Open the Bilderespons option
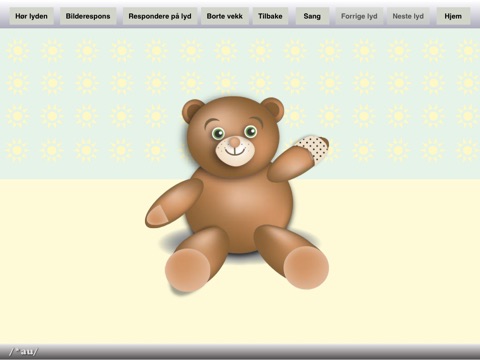The image size is (480, 360). (x=88, y=16)
